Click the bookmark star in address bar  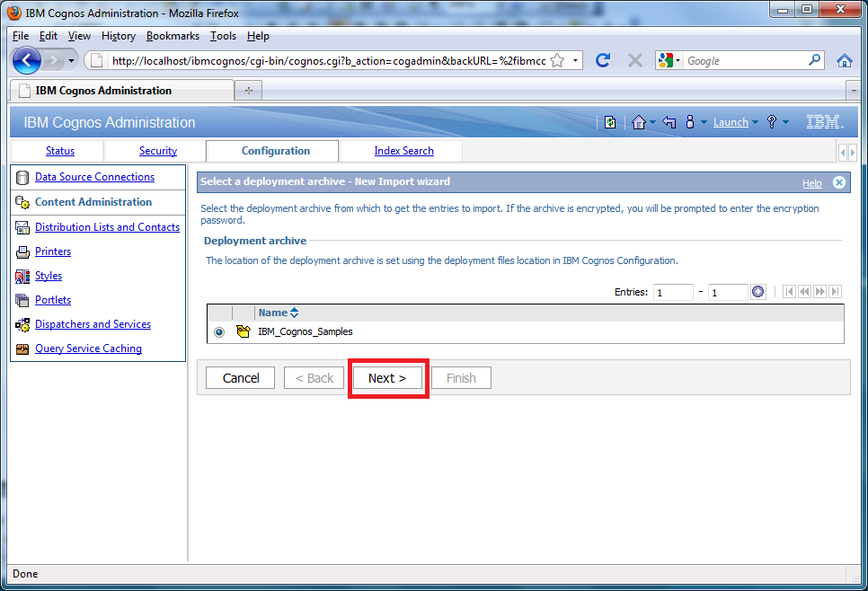tap(557, 60)
